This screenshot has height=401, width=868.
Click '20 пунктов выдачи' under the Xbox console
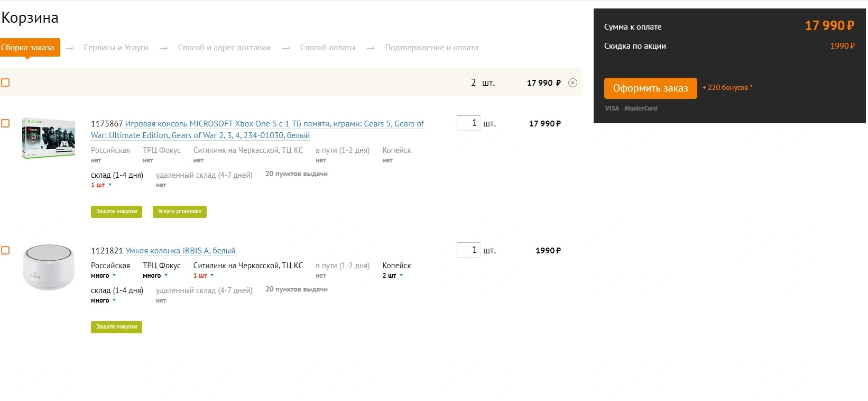pyautogui.click(x=297, y=174)
